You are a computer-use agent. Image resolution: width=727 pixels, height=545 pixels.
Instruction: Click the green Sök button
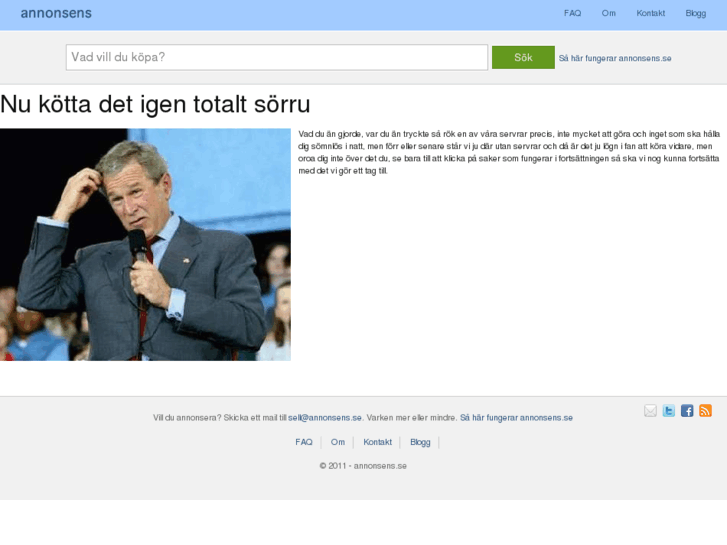(523, 58)
